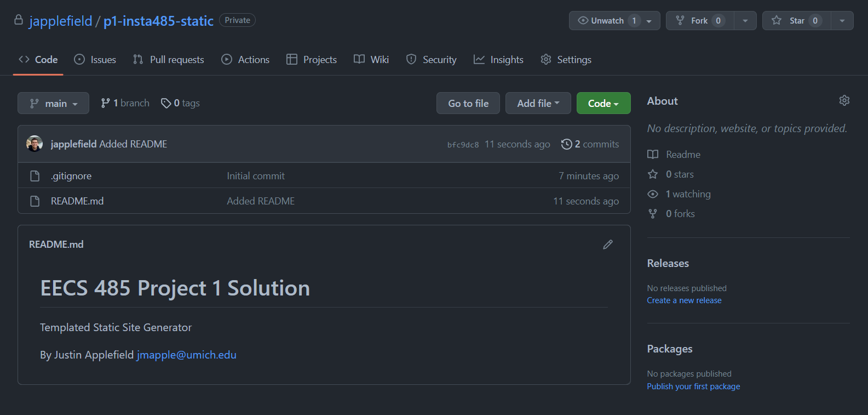The width and height of the screenshot is (868, 415).
Task: Expand the main branch selector
Action: pyautogui.click(x=53, y=103)
